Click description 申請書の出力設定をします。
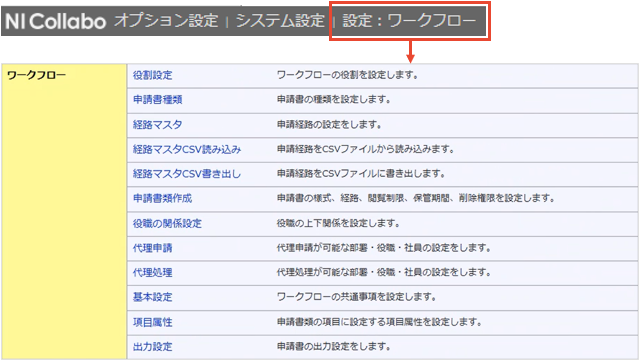The image size is (640, 361). click(x=333, y=347)
